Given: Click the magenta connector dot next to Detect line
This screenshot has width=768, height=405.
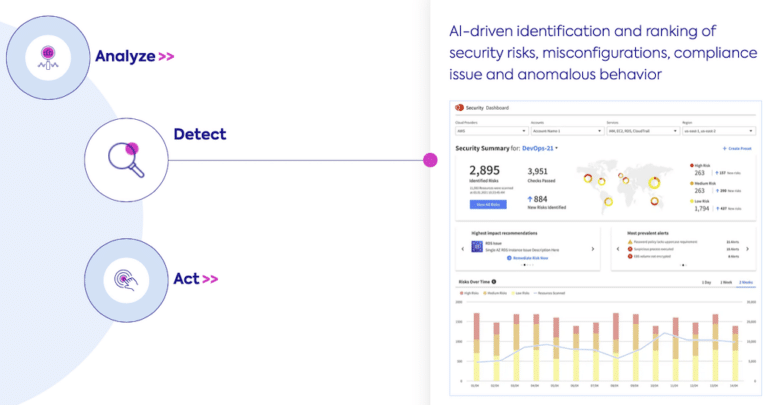Looking at the screenshot, I should tap(430, 160).
